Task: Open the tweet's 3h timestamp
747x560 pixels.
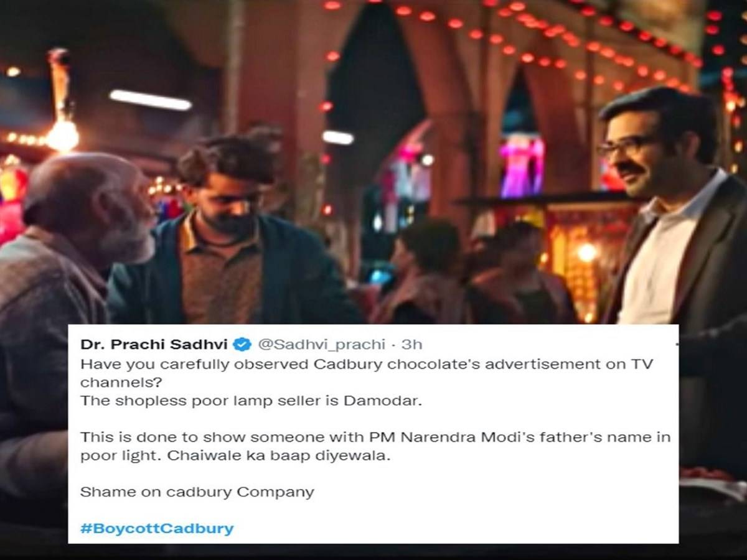Action: [412, 344]
